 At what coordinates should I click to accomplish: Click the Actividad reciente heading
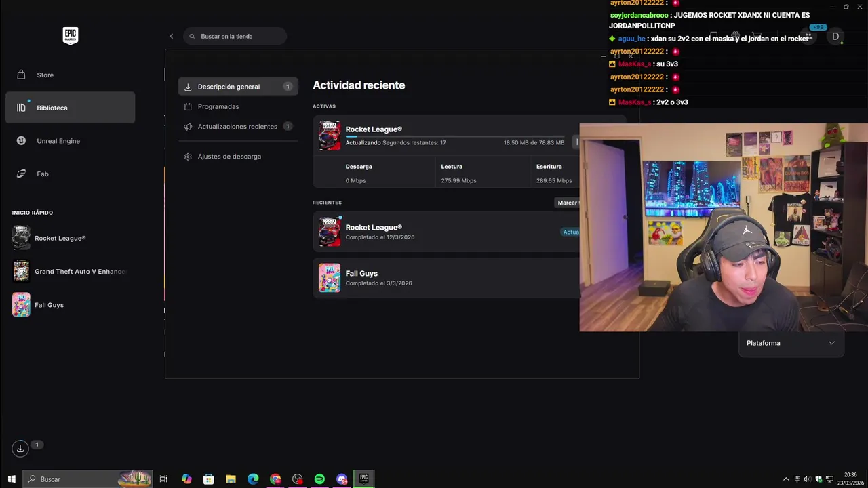click(x=359, y=85)
